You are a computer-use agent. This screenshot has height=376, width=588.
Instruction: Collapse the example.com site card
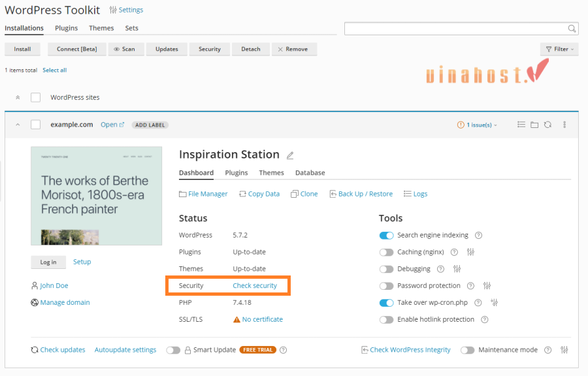point(18,125)
